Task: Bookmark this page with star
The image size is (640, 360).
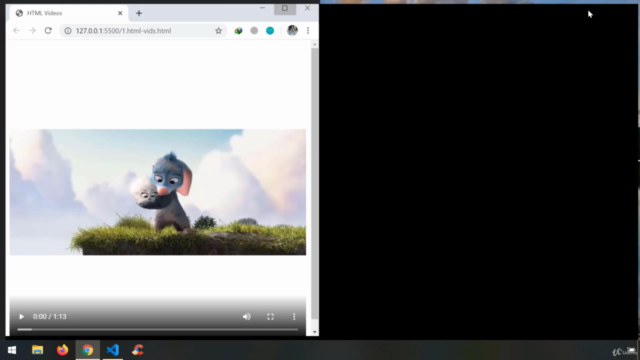Action: pos(218,31)
